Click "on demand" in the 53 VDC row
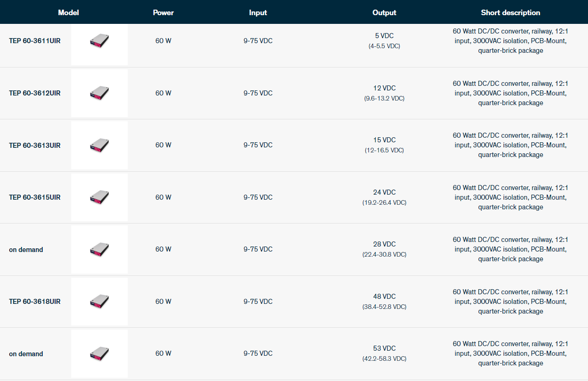Image resolution: width=588 pixels, height=381 pixels. 26,354
